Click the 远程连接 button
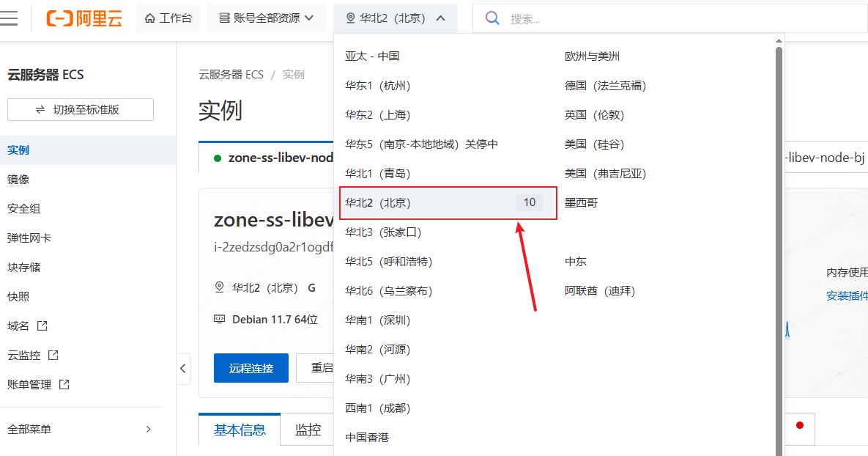Viewport: 868px width, 456px height. coord(251,368)
